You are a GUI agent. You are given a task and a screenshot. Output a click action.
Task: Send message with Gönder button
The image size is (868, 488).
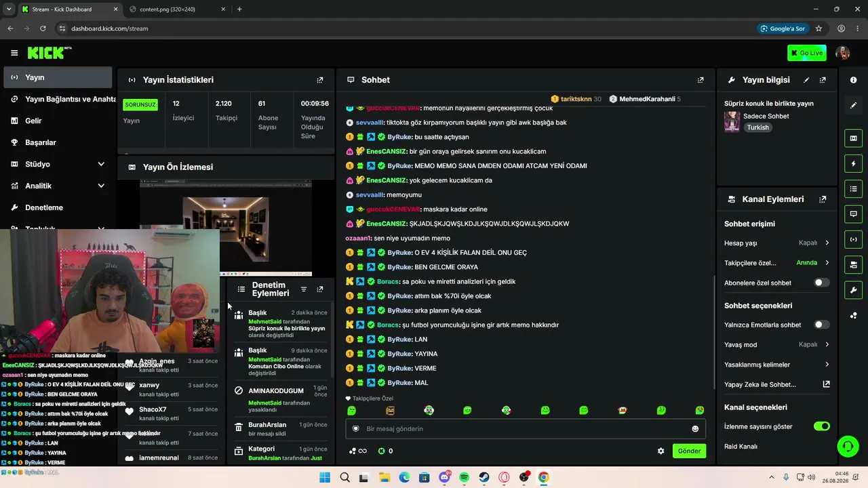689,451
